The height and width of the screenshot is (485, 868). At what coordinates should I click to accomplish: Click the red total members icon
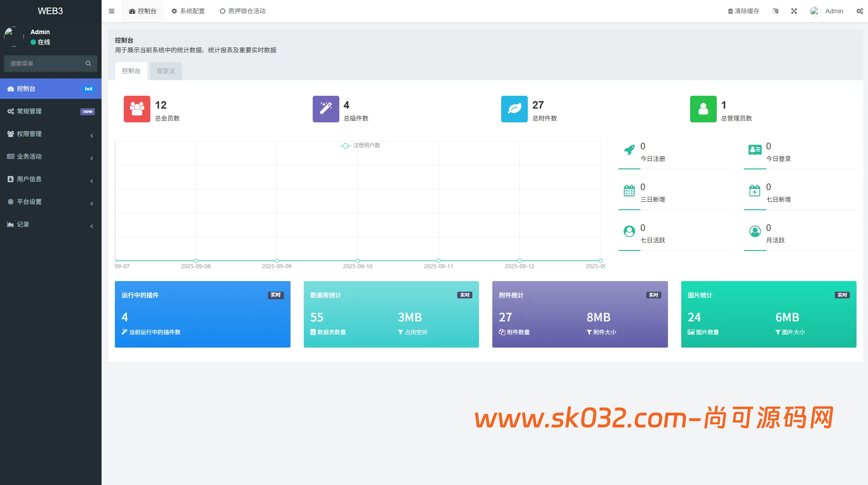(137, 109)
